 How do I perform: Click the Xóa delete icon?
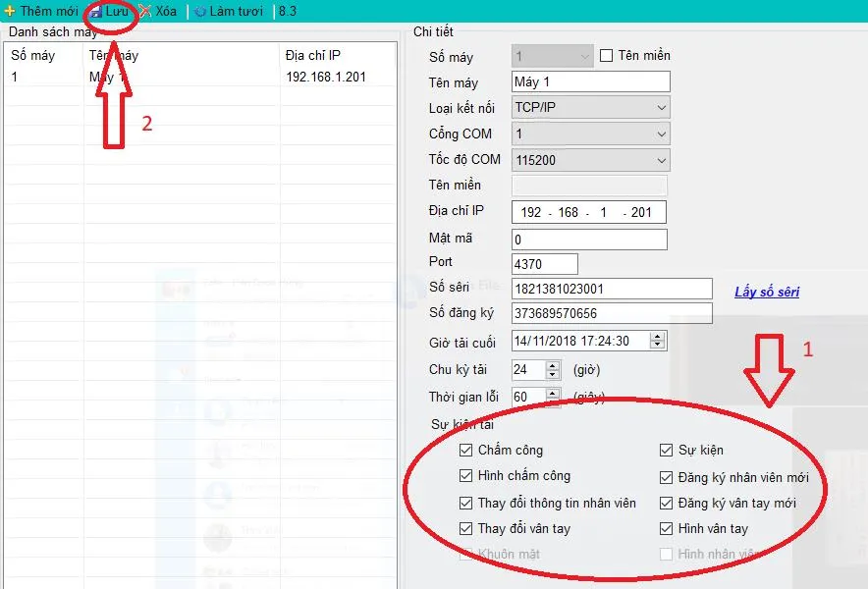click(145, 12)
